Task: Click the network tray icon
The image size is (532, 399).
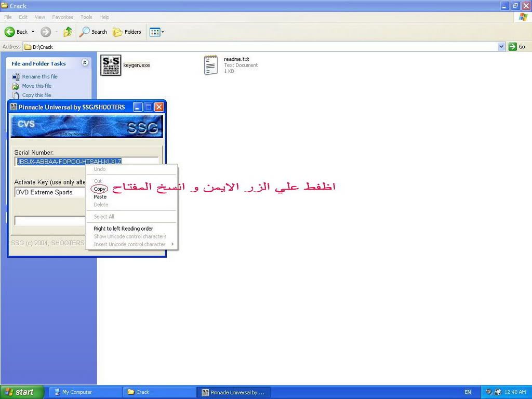Action: (x=497, y=392)
